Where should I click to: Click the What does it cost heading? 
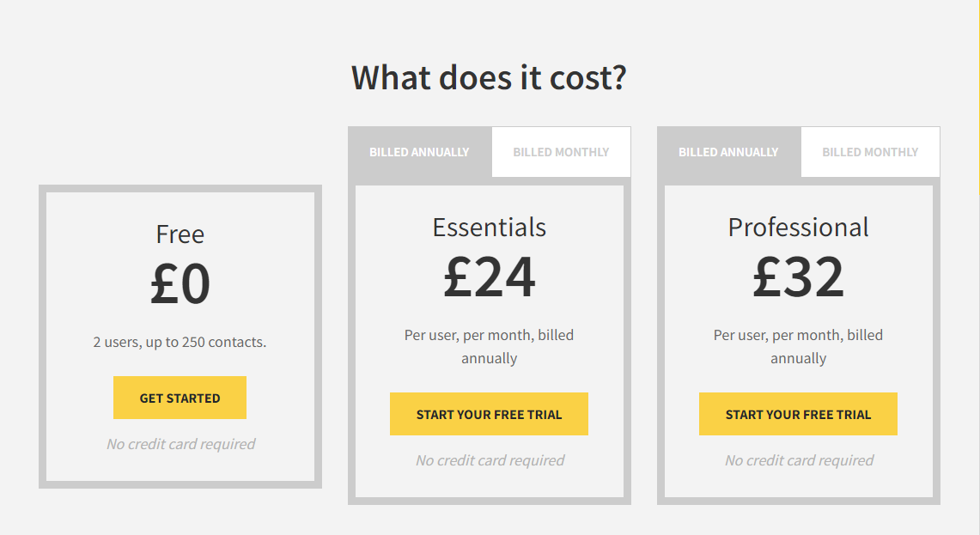[x=489, y=77]
